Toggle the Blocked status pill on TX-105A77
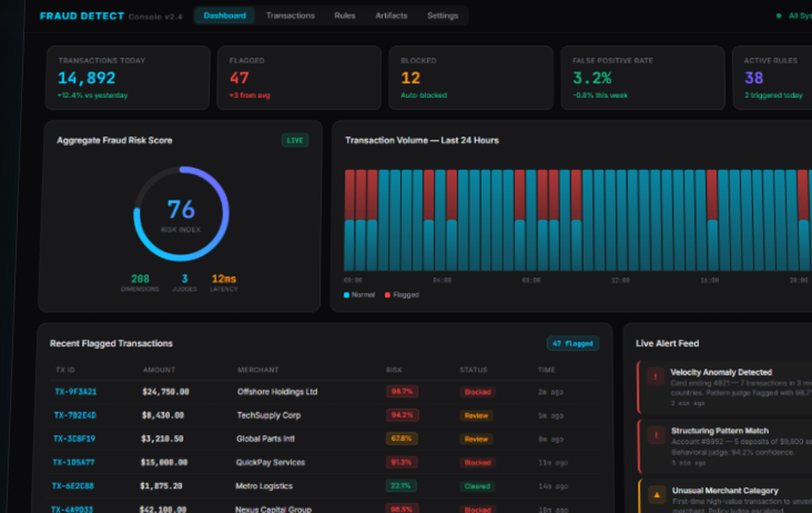812x513 pixels. [477, 463]
